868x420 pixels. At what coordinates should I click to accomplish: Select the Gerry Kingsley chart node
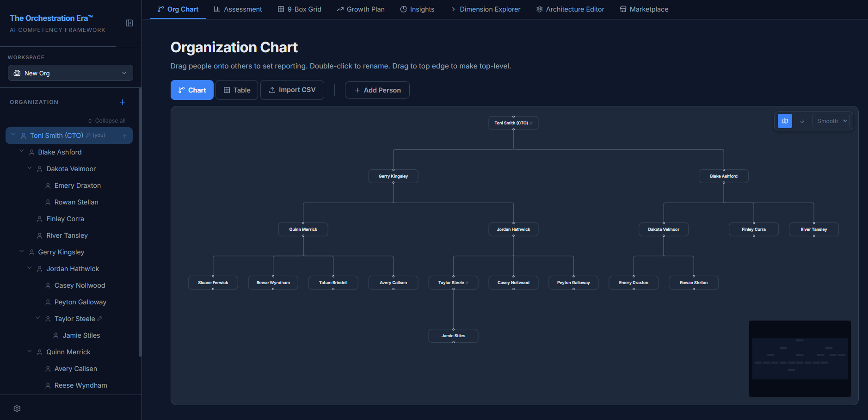[393, 176]
